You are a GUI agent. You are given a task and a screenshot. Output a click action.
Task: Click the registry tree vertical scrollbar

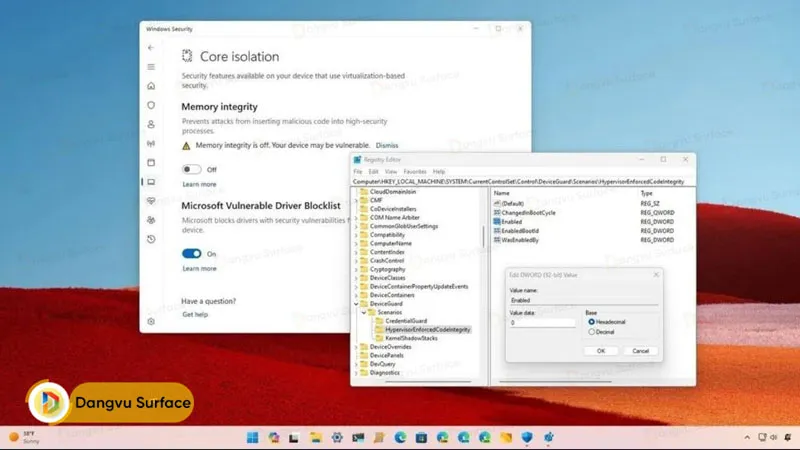483,236
